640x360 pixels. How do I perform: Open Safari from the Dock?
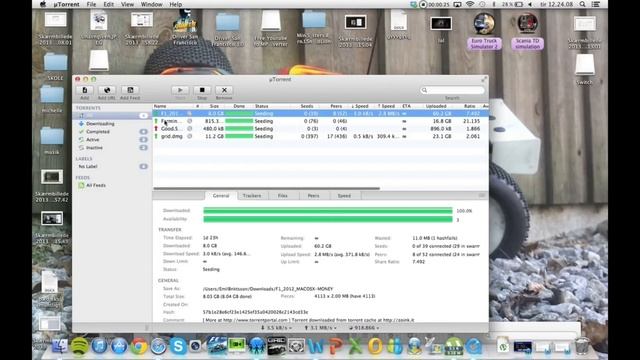(158, 346)
